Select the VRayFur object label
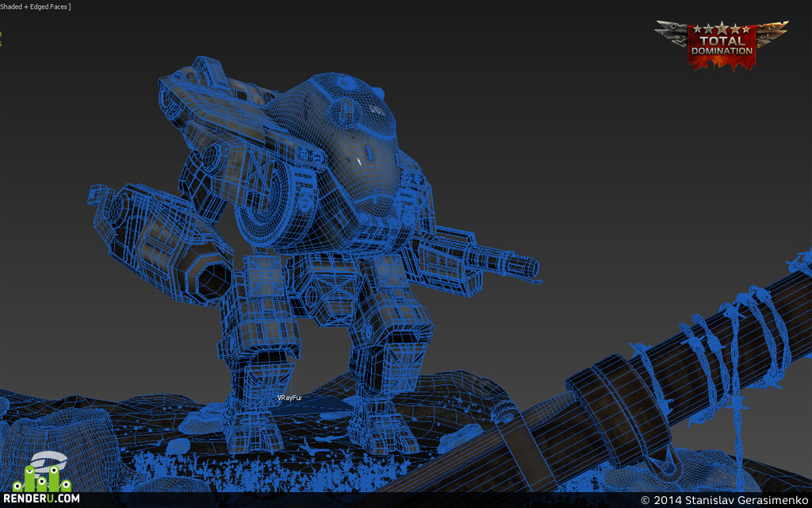The image size is (812, 508). (289, 398)
